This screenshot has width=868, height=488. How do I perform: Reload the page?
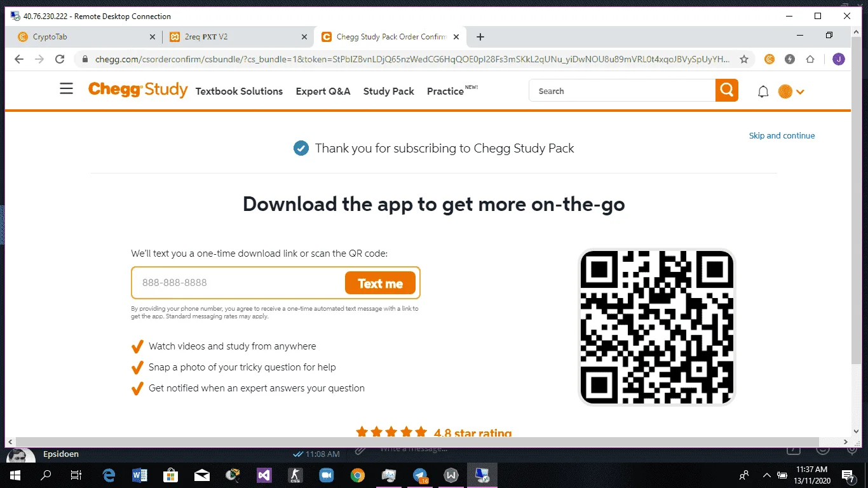[60, 59]
